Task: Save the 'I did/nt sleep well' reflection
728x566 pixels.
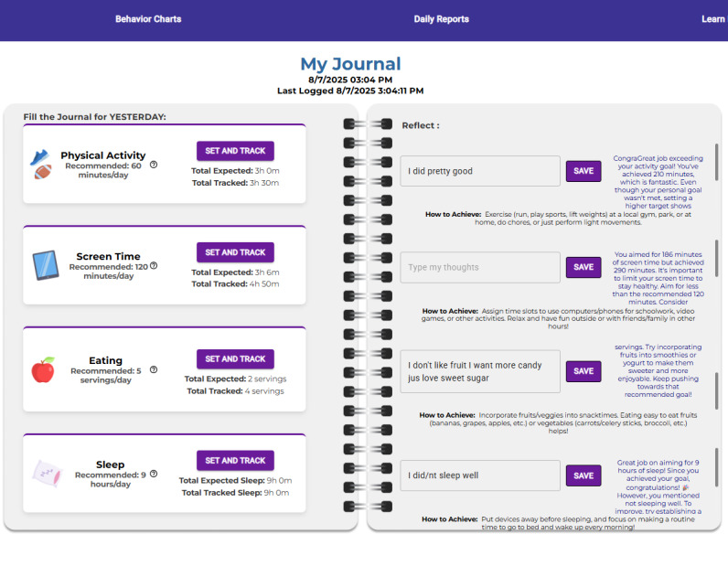Action: pos(583,475)
